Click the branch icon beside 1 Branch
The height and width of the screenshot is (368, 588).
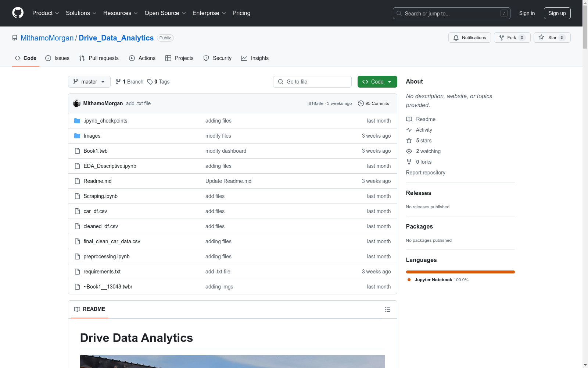[x=118, y=82]
